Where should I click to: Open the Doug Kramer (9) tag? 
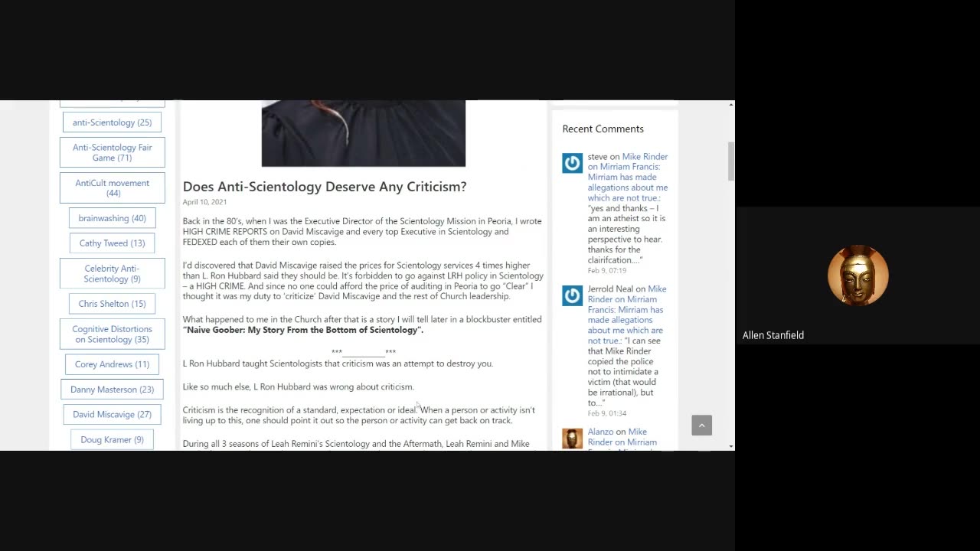pyautogui.click(x=112, y=440)
